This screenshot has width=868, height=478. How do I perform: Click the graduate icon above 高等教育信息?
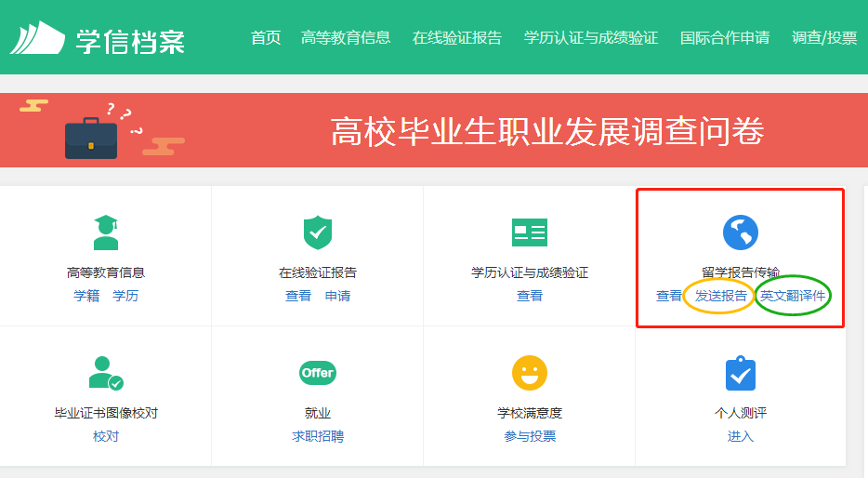pos(106,232)
